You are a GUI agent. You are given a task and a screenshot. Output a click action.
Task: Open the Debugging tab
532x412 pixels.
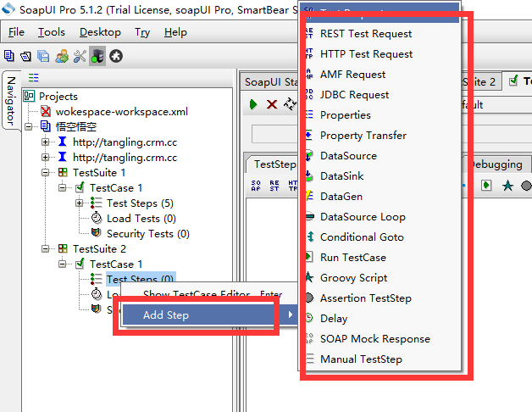(x=496, y=164)
